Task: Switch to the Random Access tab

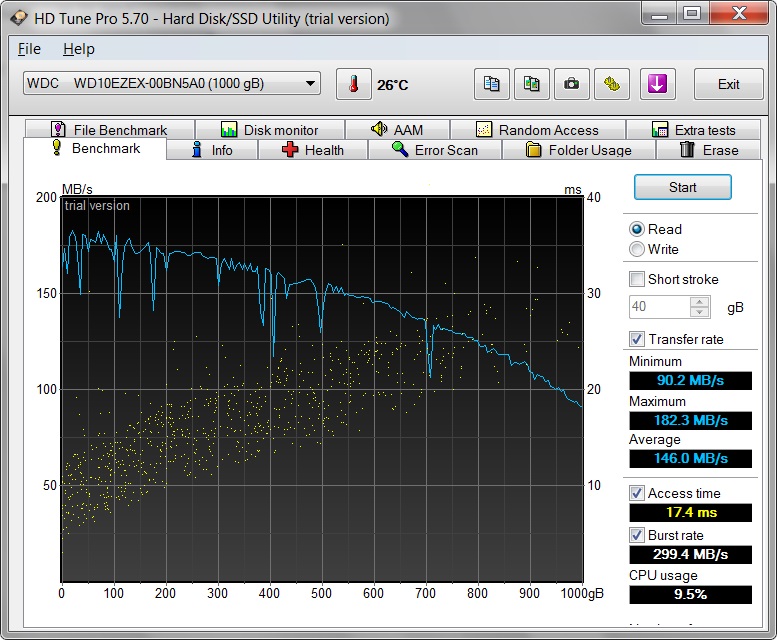Action: pos(537,130)
